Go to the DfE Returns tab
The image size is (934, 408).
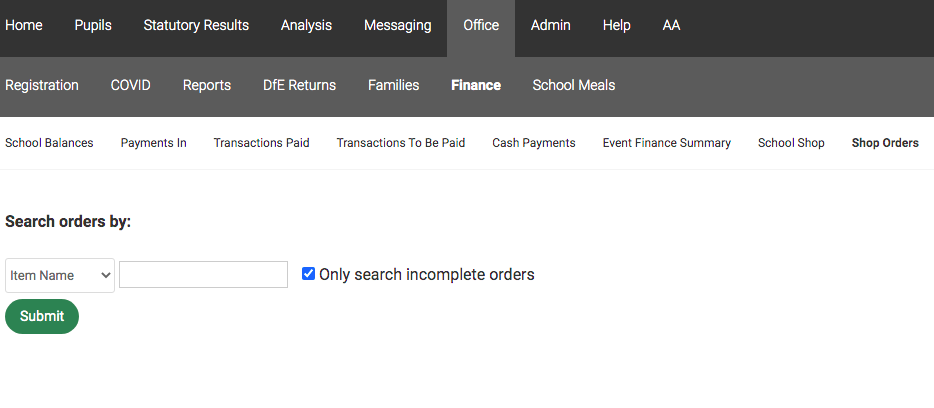coord(299,85)
